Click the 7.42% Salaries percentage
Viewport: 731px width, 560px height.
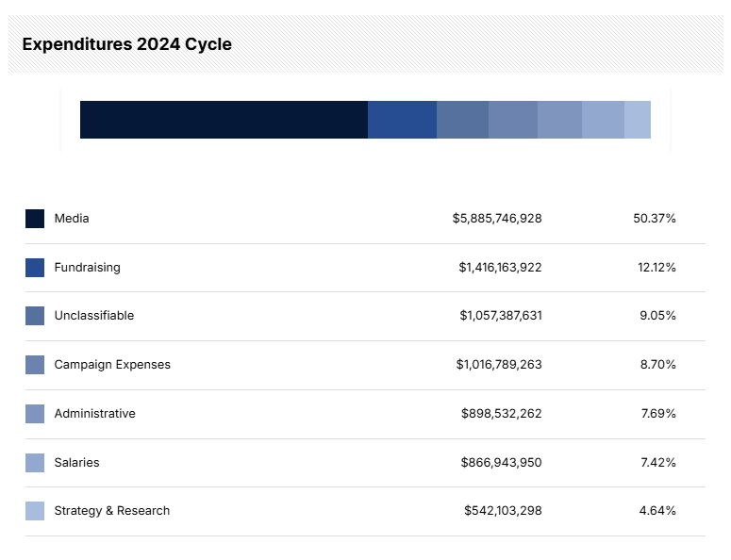[x=657, y=463]
